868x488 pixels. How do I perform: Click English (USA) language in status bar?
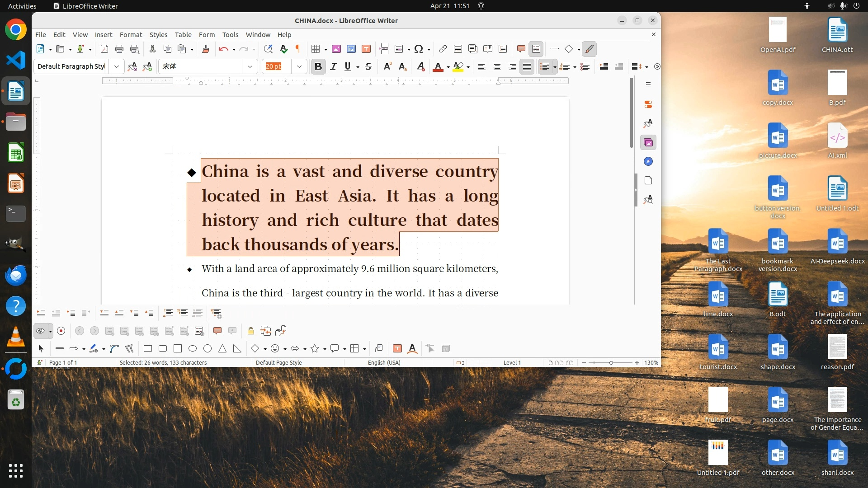coord(384,362)
